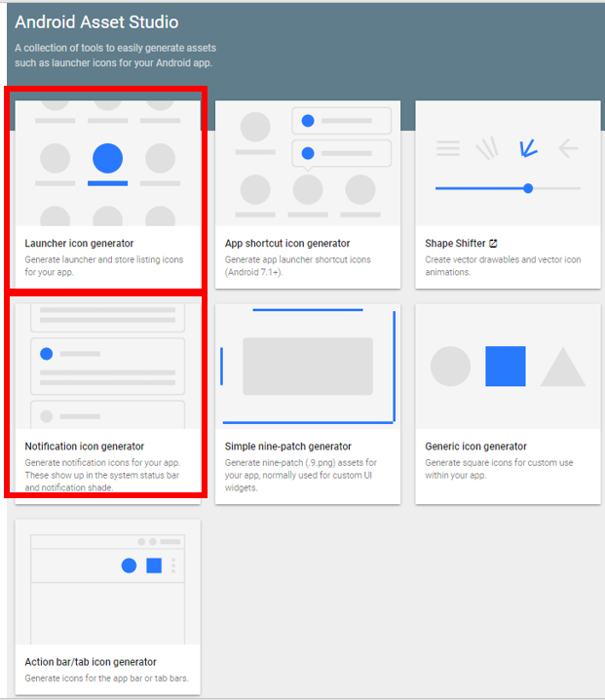Click 'Generate icons for the app bar' text
This screenshot has height=700, width=605.
click(x=106, y=679)
